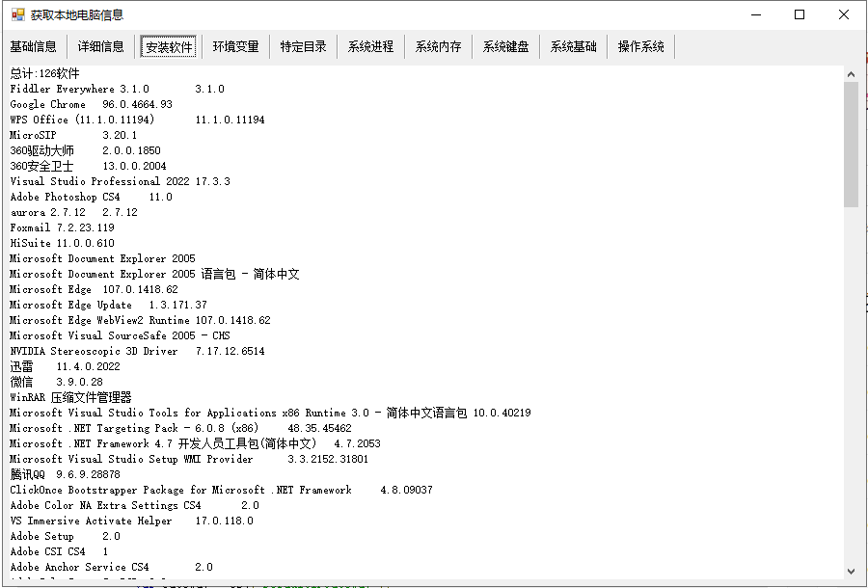Viewport: 868px width, 588px height.
Task: Select the Microsoft Edge 107.0.1418.62 entry
Action: pos(95,290)
